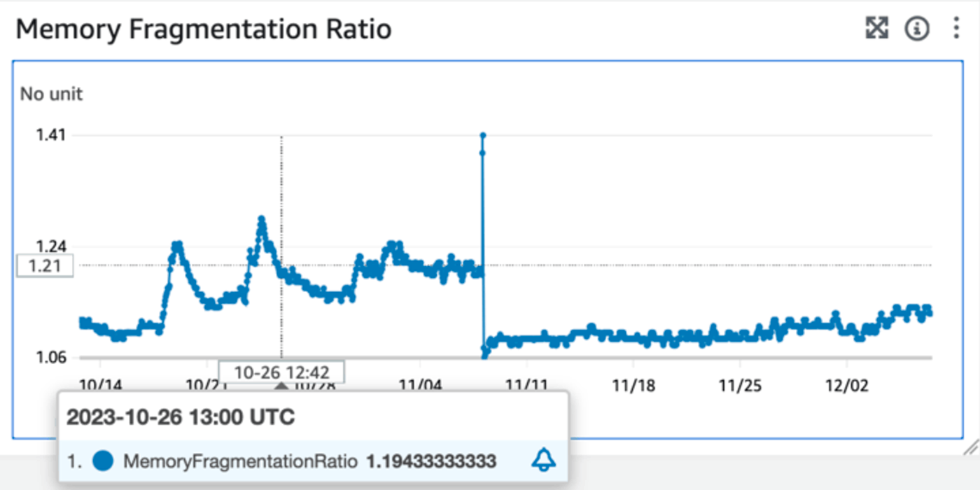980x490 pixels.
Task: Click the MemoryFragmentationRatio metric name in tooltip
Action: [x=241, y=461]
